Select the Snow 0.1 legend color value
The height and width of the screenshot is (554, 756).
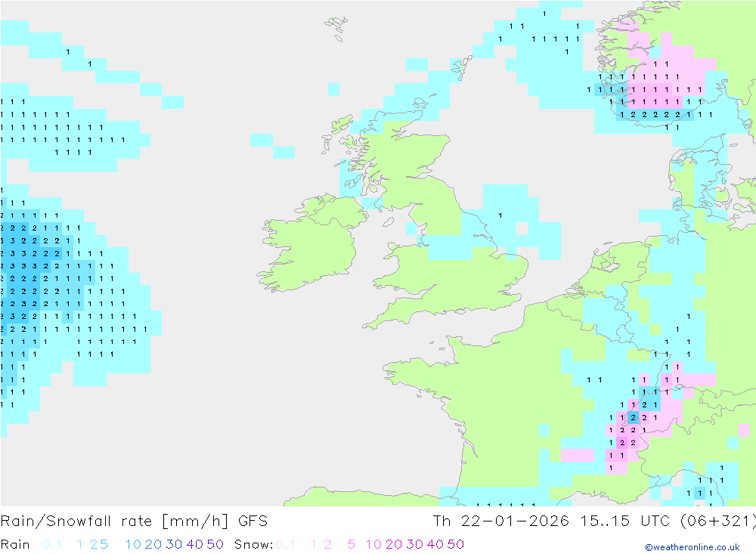tap(286, 544)
